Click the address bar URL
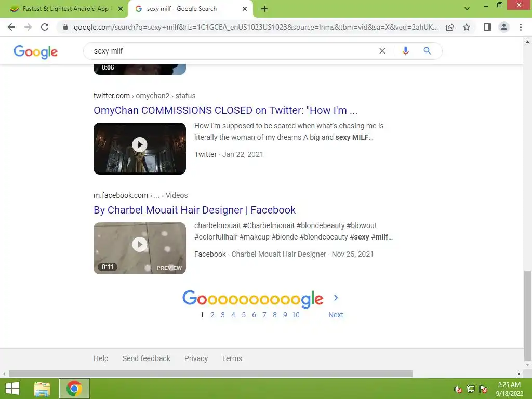The image size is (532, 399). click(256, 27)
